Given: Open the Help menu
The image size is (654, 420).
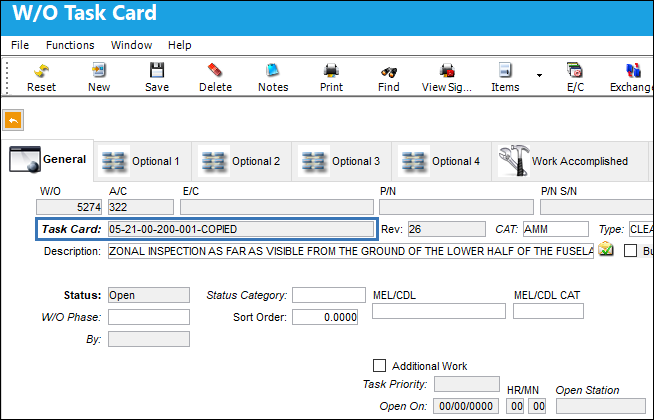Looking at the screenshot, I should click(x=180, y=45).
